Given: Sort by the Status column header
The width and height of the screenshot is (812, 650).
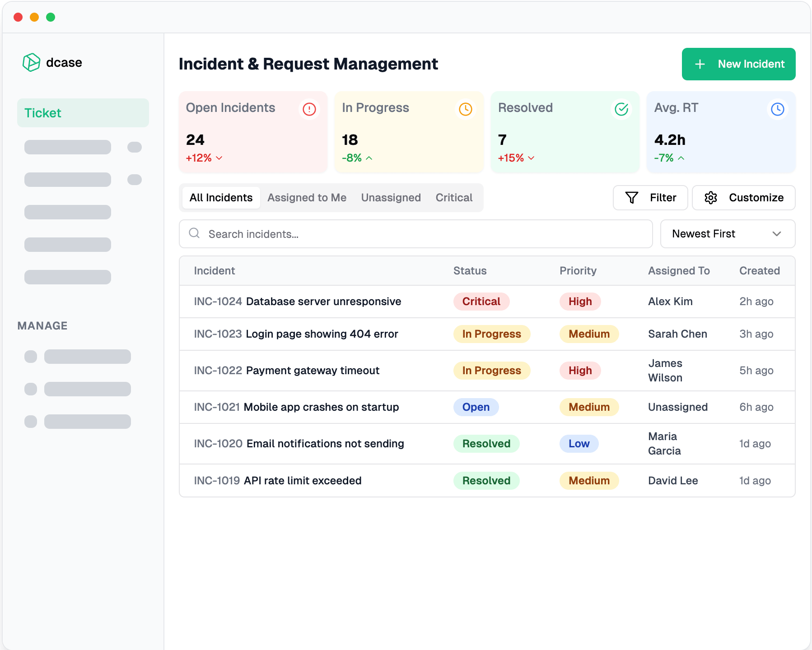Looking at the screenshot, I should pyautogui.click(x=470, y=271).
